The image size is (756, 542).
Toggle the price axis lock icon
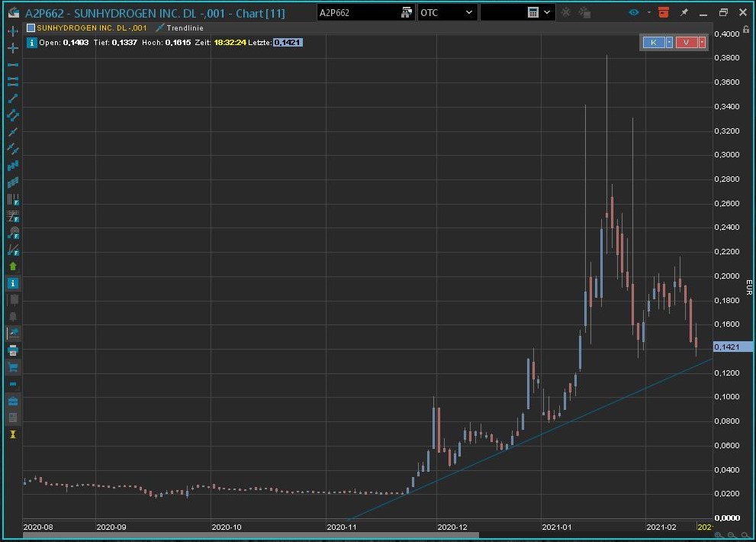coord(746,30)
